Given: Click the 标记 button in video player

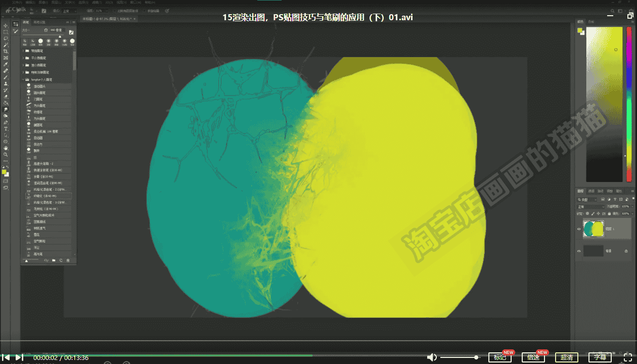Looking at the screenshot, I should (x=500, y=357).
